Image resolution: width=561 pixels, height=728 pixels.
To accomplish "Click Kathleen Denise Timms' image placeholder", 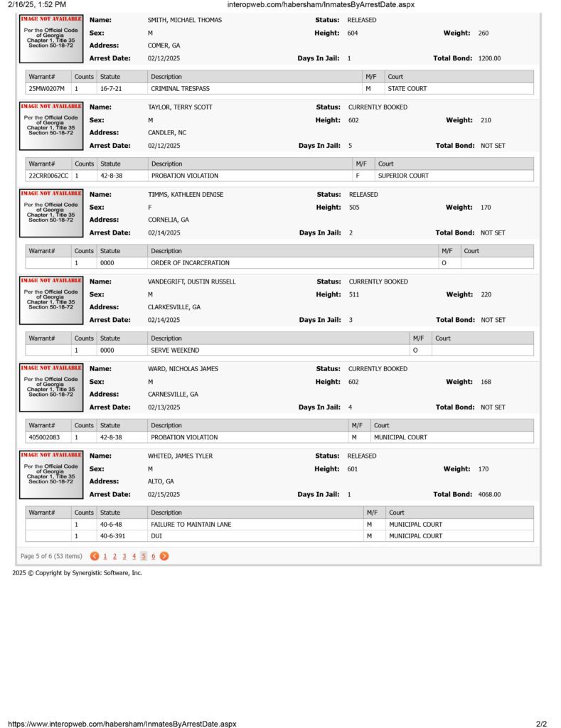I will (51, 213).
